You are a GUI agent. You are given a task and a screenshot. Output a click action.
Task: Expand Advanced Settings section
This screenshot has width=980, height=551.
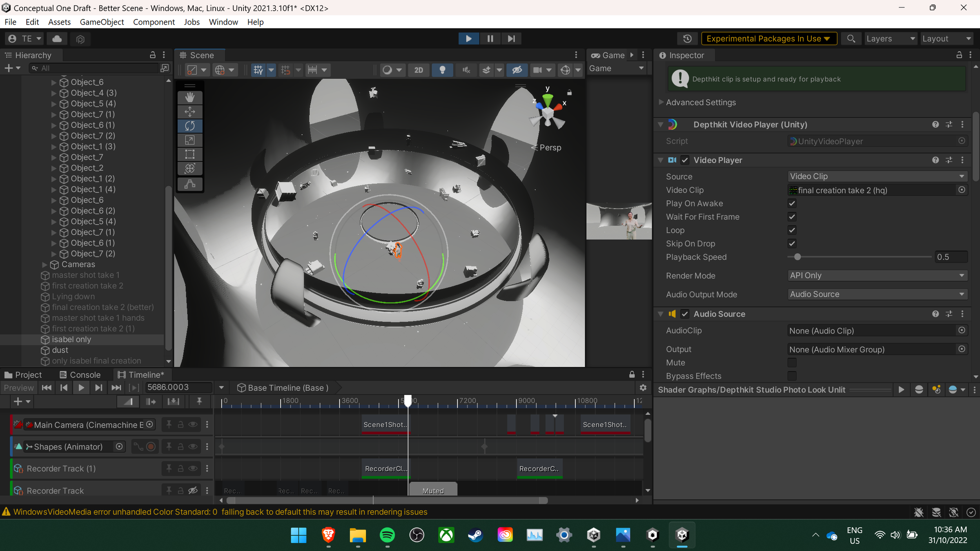point(661,102)
